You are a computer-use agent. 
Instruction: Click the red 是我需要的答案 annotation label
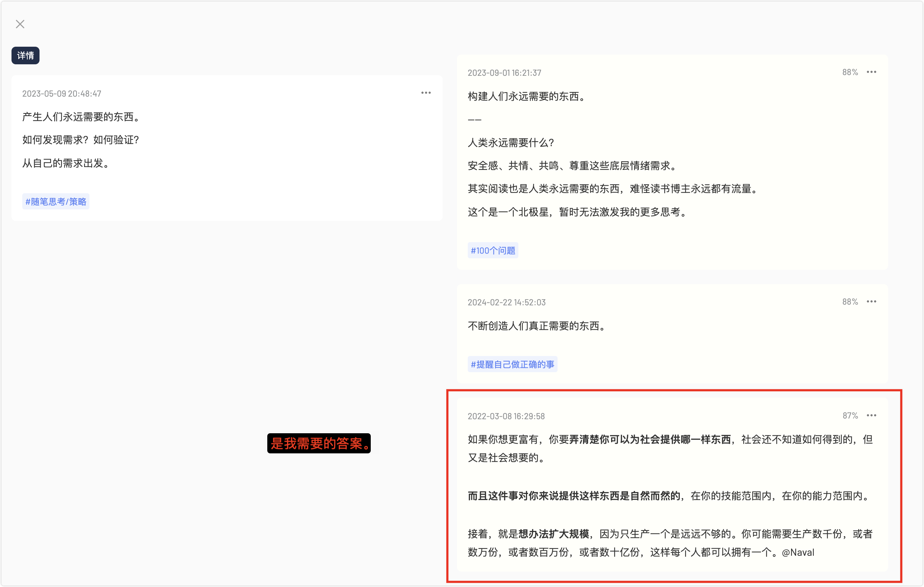tap(319, 444)
